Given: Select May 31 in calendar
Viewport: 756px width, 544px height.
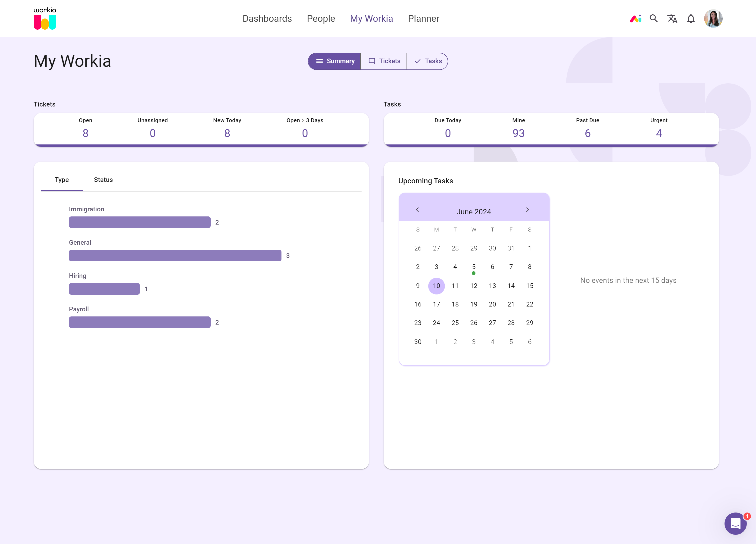Looking at the screenshot, I should click(511, 248).
